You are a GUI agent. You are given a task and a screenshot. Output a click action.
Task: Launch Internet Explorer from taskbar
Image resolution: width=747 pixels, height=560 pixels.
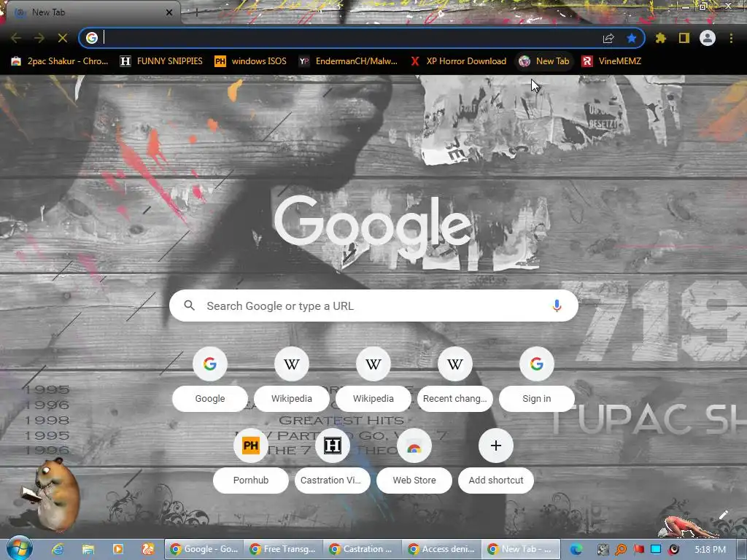point(58,550)
